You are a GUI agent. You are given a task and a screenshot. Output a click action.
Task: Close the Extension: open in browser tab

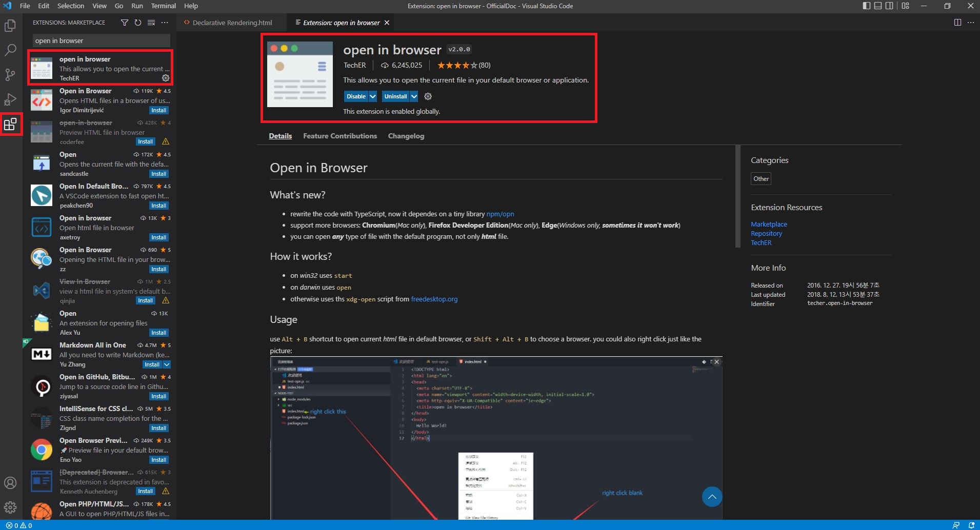(387, 23)
